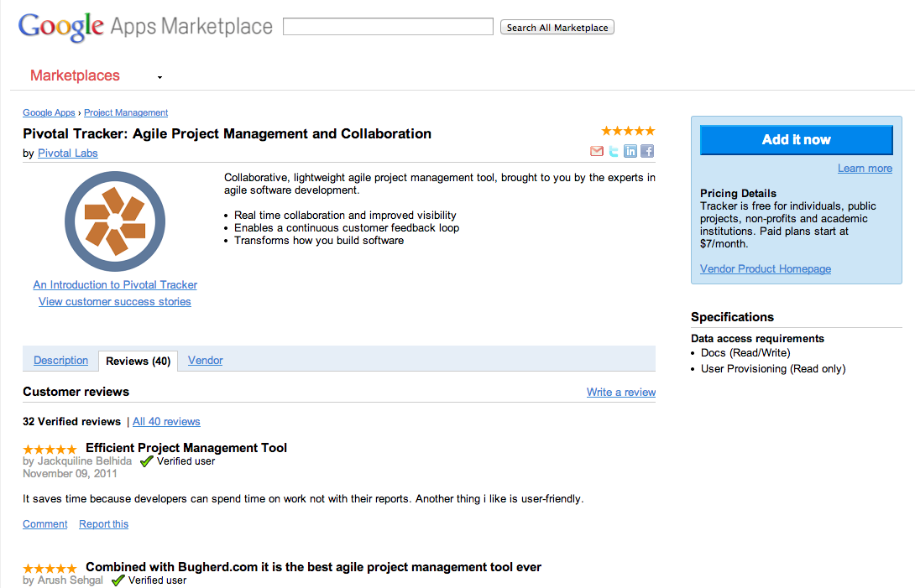Click User Provisioning (Read only) requirement
The image size is (915, 588).
click(x=773, y=369)
